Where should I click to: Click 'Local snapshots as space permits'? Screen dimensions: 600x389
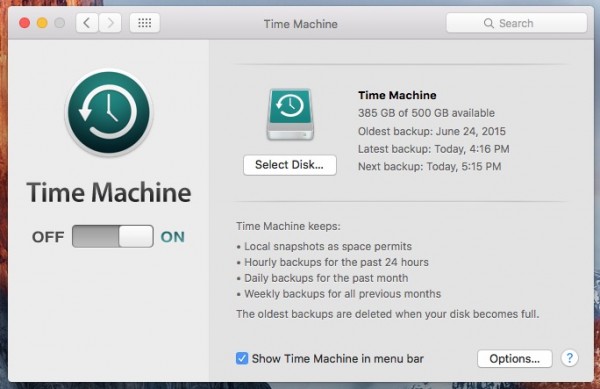pyautogui.click(x=328, y=246)
